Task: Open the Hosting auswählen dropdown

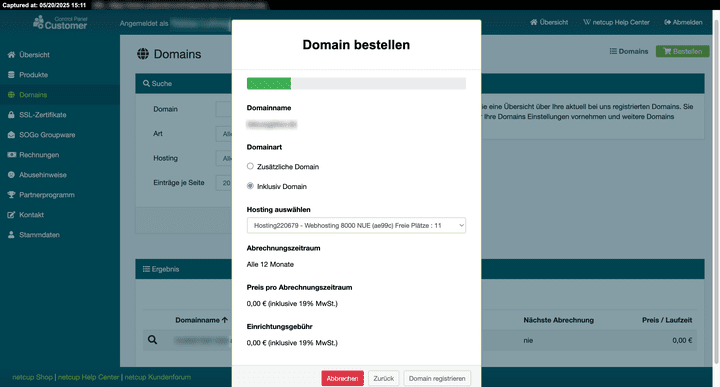Action: pyautogui.click(x=356, y=225)
